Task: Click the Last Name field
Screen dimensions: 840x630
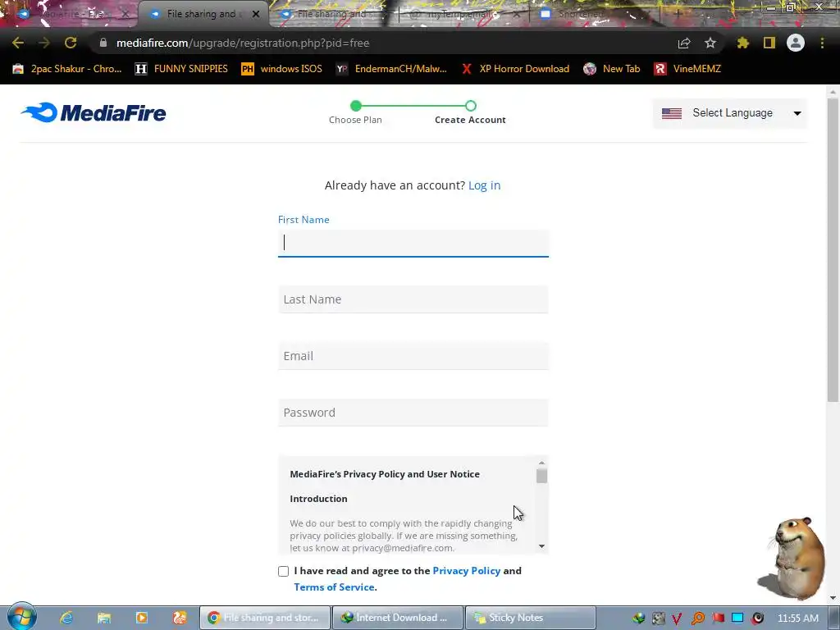Action: tap(413, 299)
